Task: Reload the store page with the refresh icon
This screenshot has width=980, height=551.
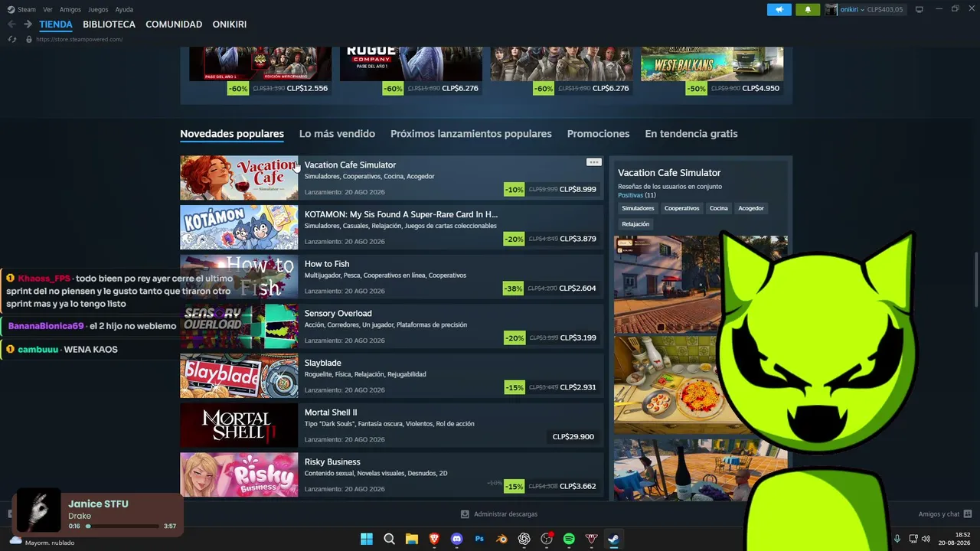Action: point(11,39)
